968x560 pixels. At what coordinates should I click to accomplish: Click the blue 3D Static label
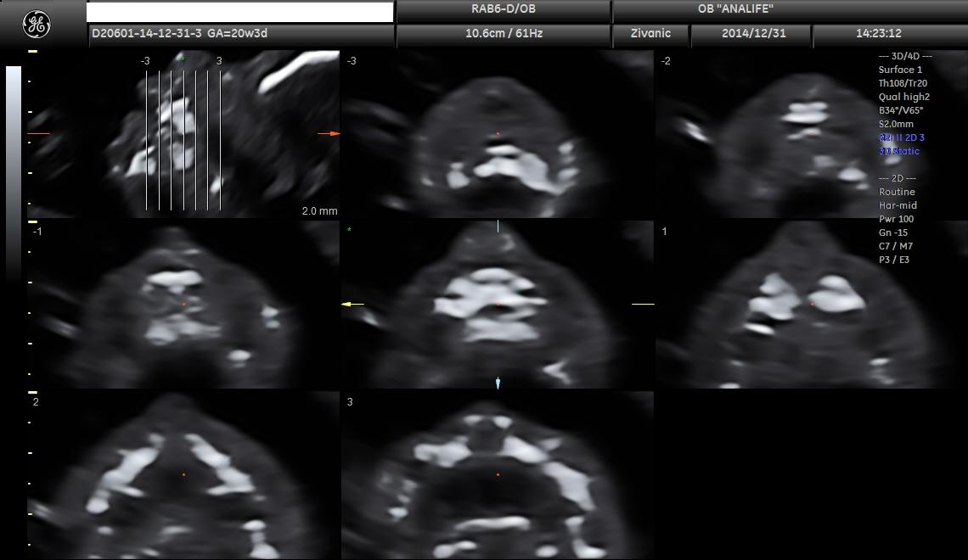pos(899,151)
